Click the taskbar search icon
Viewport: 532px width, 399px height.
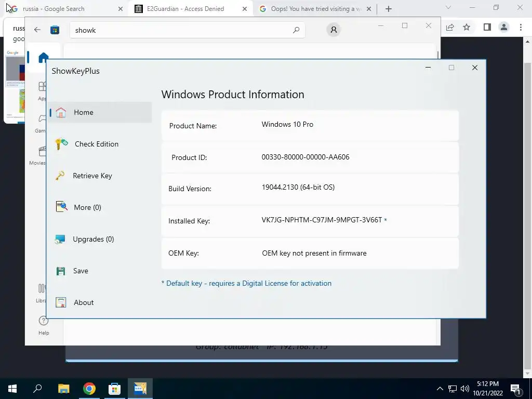click(x=37, y=388)
